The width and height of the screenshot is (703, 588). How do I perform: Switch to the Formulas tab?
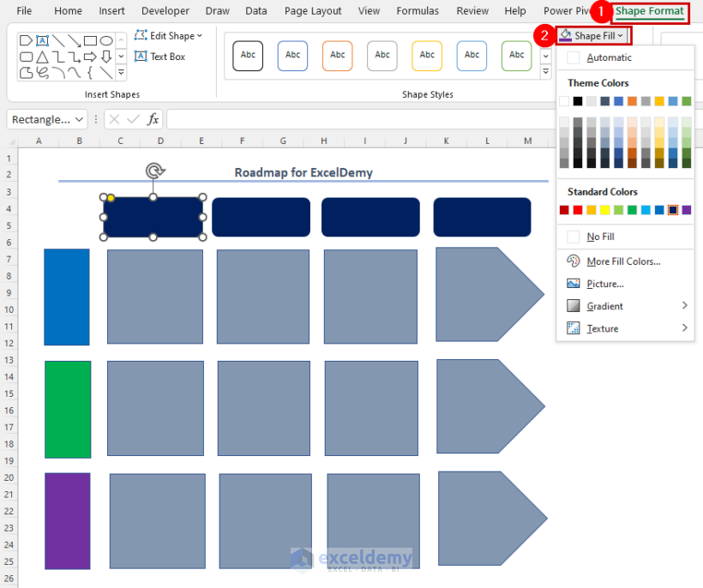418,11
